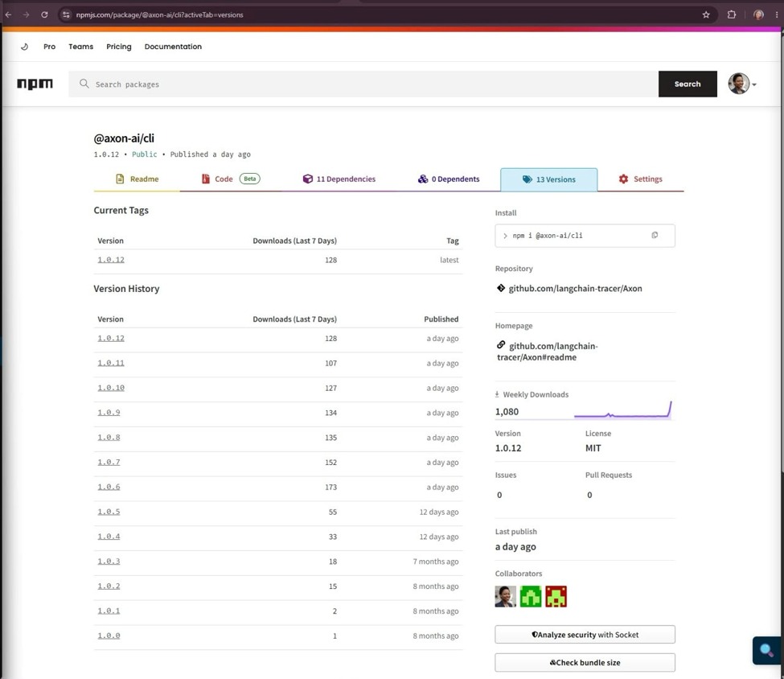Copy the npm install command
The height and width of the screenshot is (679, 784).
coord(655,235)
